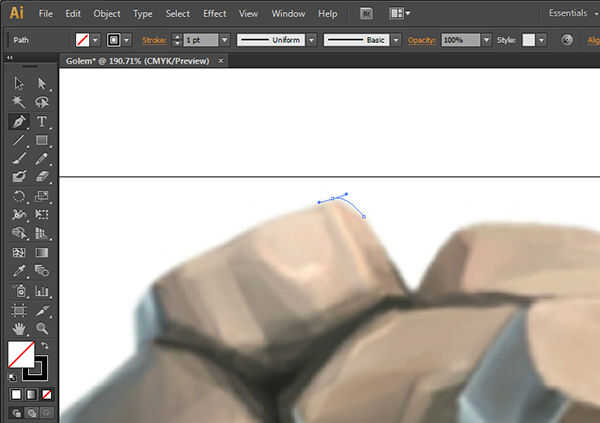
Task: Open the Effect menu
Action: point(215,14)
